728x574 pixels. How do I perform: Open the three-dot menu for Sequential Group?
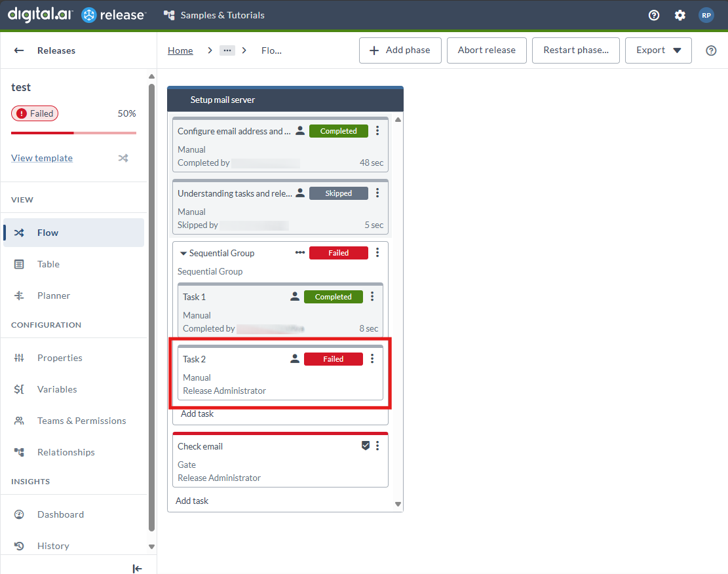pos(377,253)
